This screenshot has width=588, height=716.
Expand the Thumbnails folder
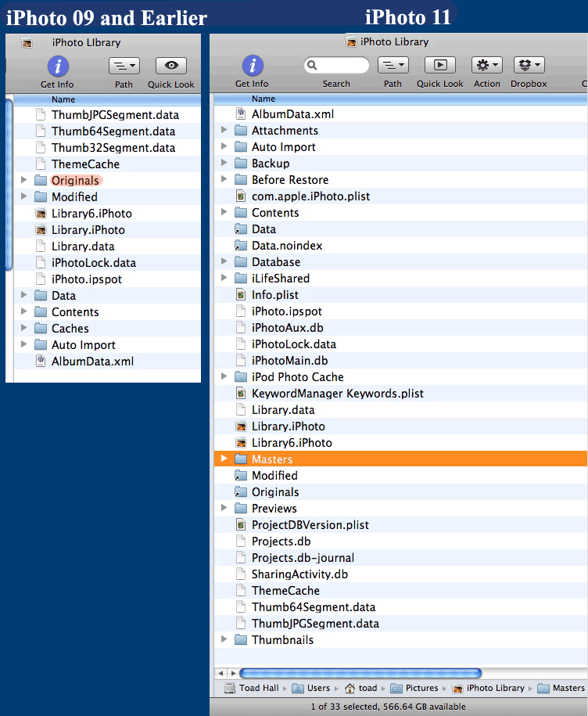[224, 639]
